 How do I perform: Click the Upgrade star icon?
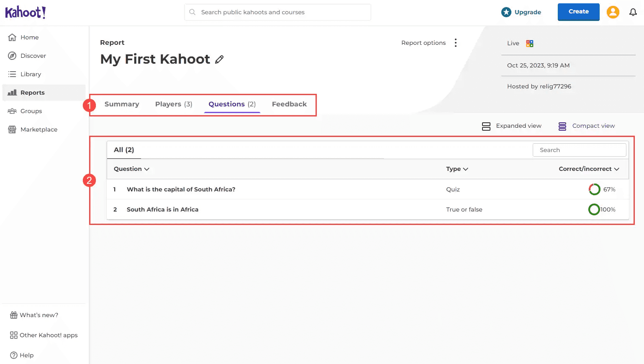506,12
